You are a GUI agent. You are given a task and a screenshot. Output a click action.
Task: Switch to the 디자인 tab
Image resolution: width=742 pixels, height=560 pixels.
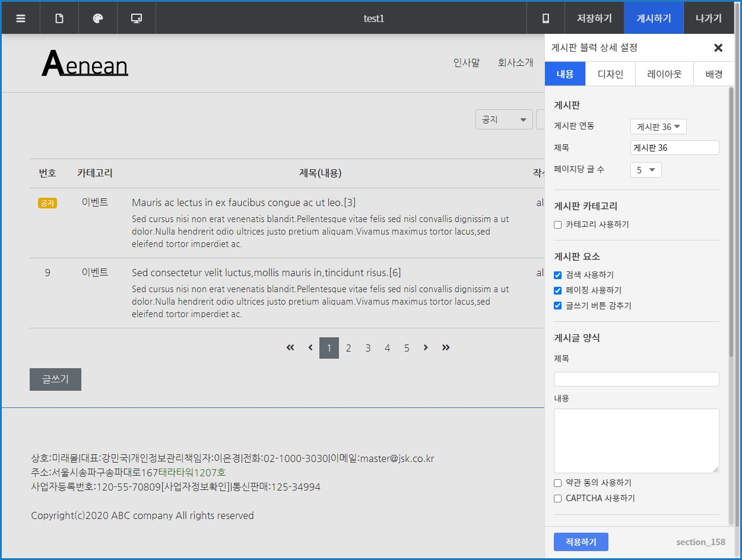[x=610, y=74]
